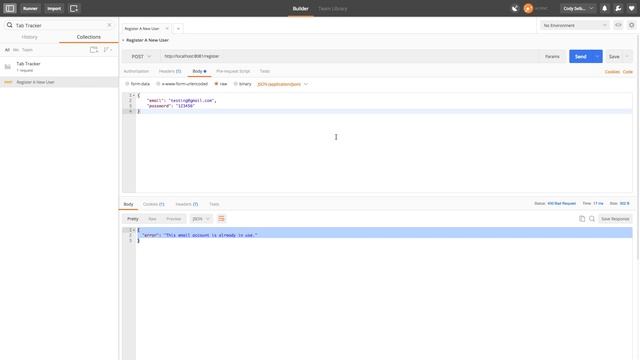Open the Pre-request Script tab
This screenshot has height=360, width=640.
pos(233,71)
